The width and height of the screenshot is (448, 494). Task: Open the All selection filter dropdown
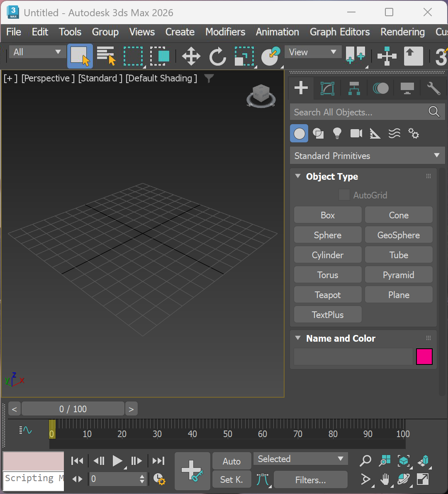coord(37,52)
